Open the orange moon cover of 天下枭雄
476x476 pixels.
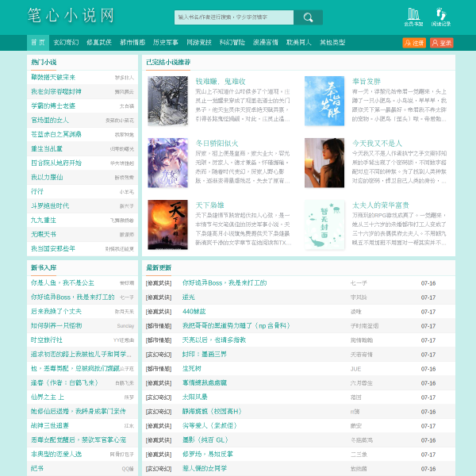(167, 225)
